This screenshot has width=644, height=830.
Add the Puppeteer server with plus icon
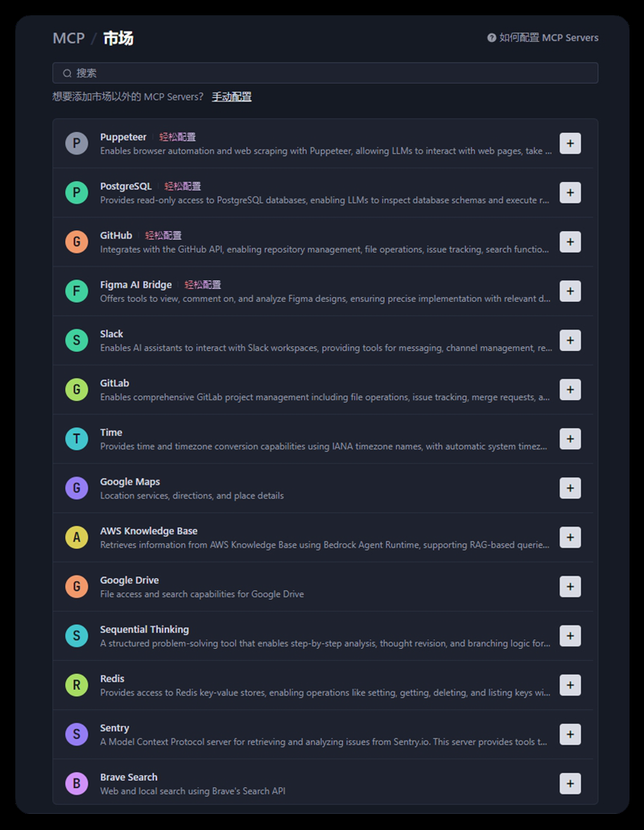point(570,143)
